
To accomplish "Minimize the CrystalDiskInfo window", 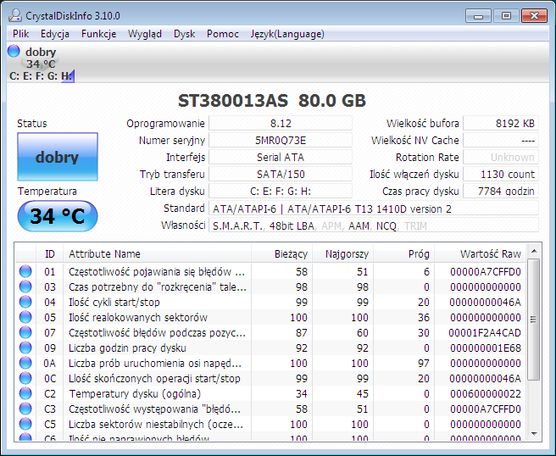I will coord(478,16).
